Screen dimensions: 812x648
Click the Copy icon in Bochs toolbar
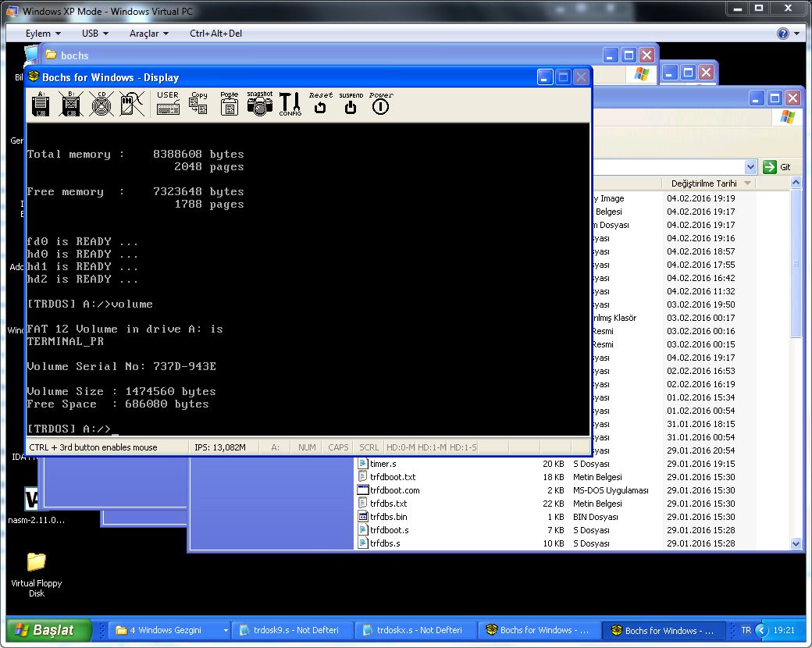point(198,103)
